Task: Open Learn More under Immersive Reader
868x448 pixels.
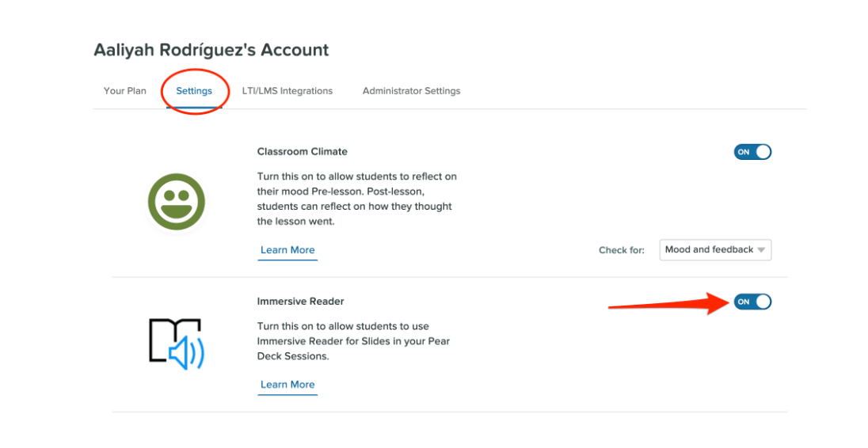Action: pos(287,385)
